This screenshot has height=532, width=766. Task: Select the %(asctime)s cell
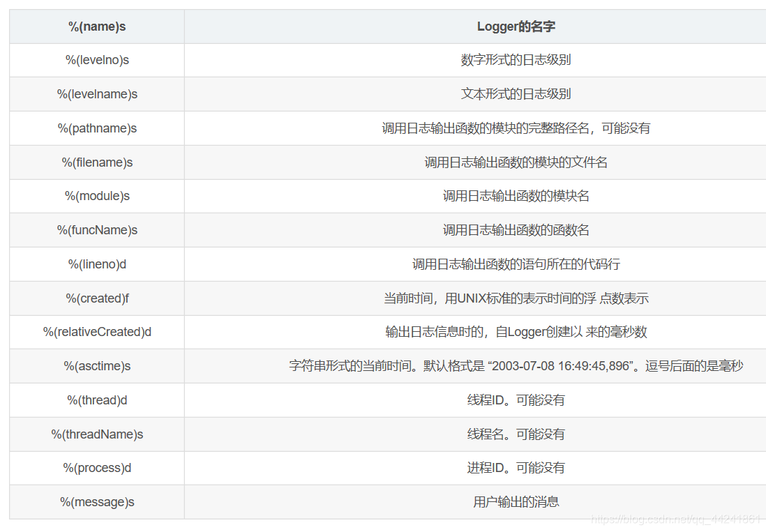(97, 366)
